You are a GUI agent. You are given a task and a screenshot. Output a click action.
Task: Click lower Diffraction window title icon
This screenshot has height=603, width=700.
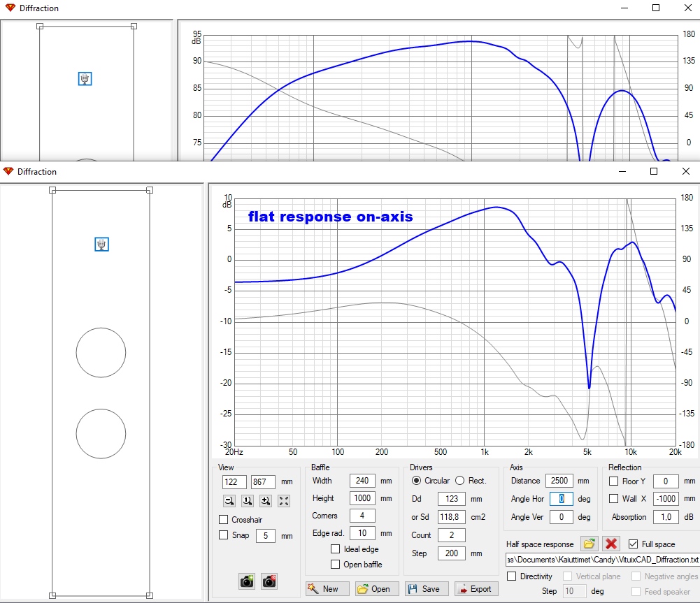[x=8, y=172]
